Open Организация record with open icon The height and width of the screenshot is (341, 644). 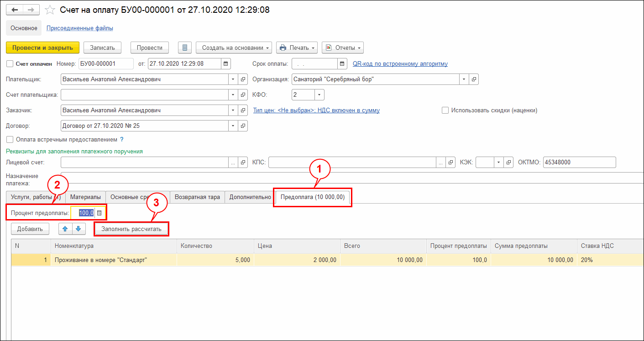click(x=474, y=79)
